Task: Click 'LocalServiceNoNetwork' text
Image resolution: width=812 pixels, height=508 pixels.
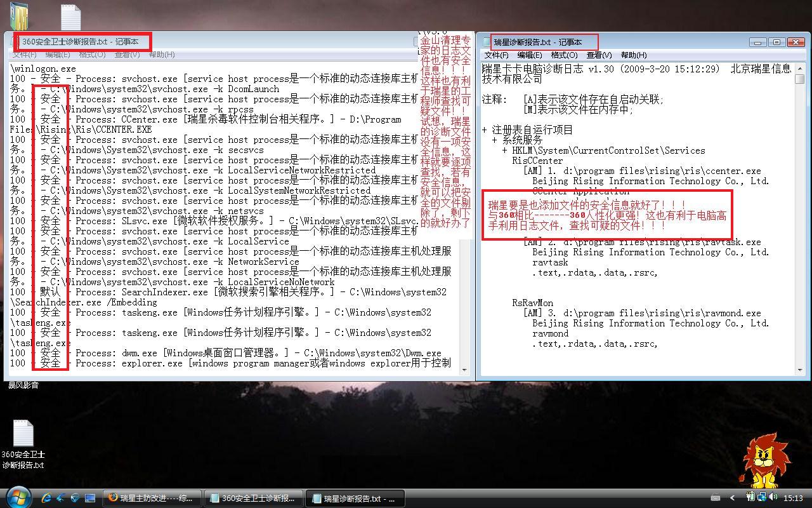Action: [x=282, y=282]
